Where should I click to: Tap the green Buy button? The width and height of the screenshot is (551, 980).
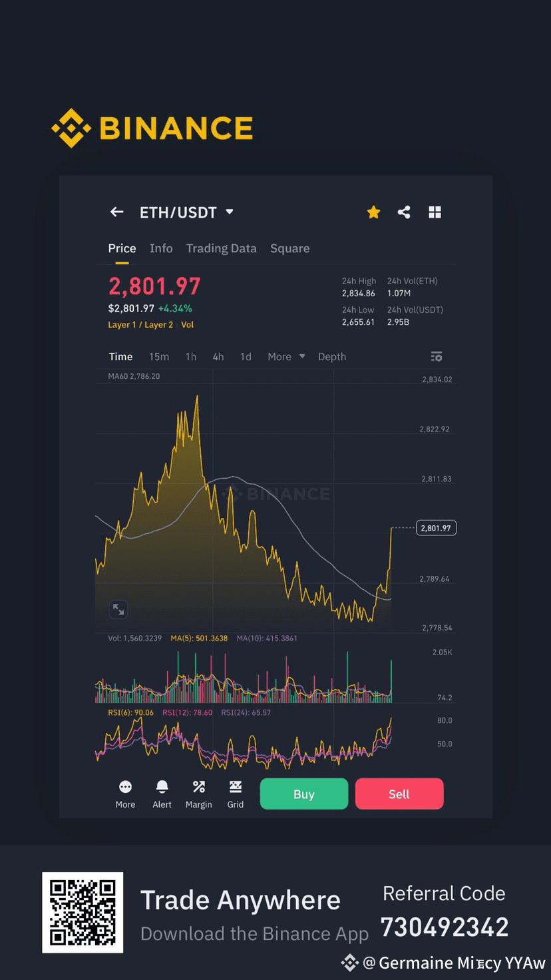coord(304,794)
